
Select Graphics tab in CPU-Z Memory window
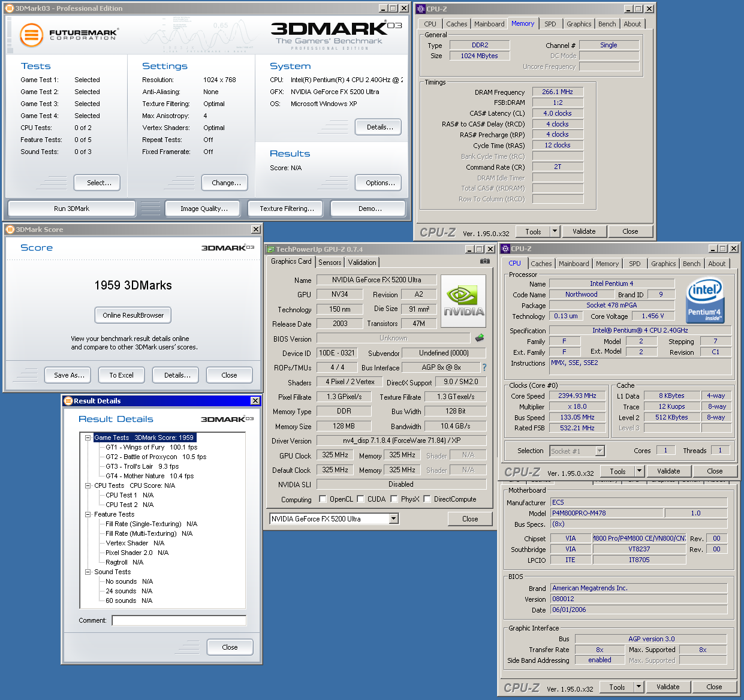[579, 24]
